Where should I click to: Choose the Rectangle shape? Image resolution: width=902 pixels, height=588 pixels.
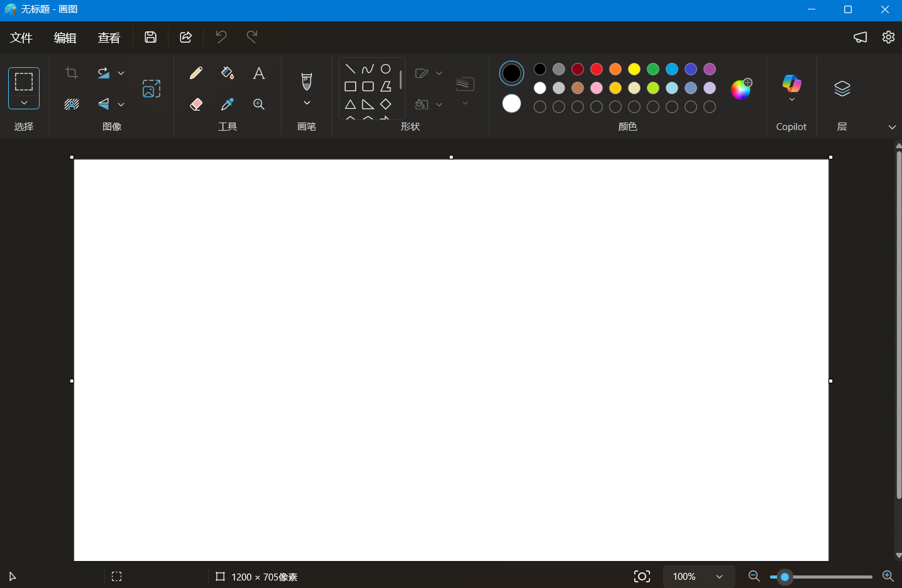click(350, 87)
